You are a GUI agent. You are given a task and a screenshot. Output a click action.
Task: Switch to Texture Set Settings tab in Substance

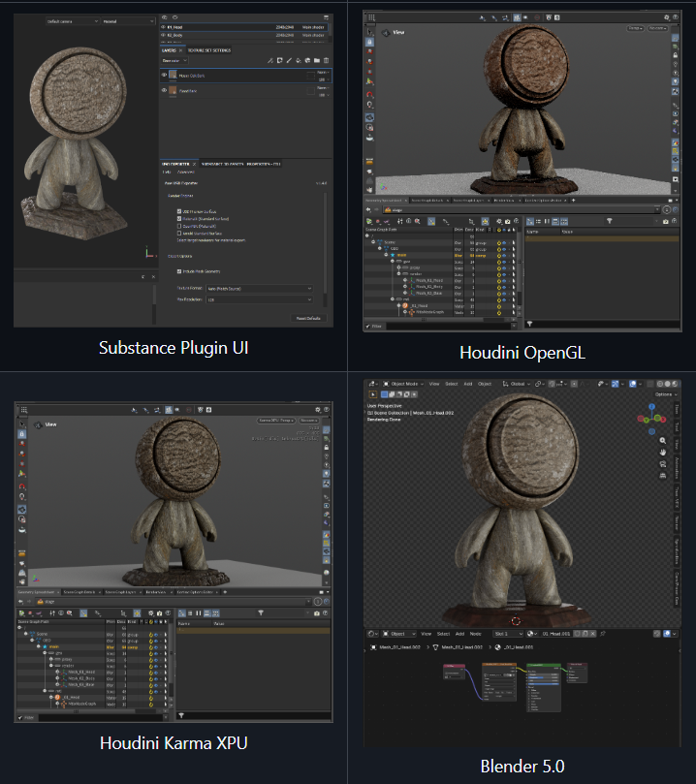click(209, 50)
